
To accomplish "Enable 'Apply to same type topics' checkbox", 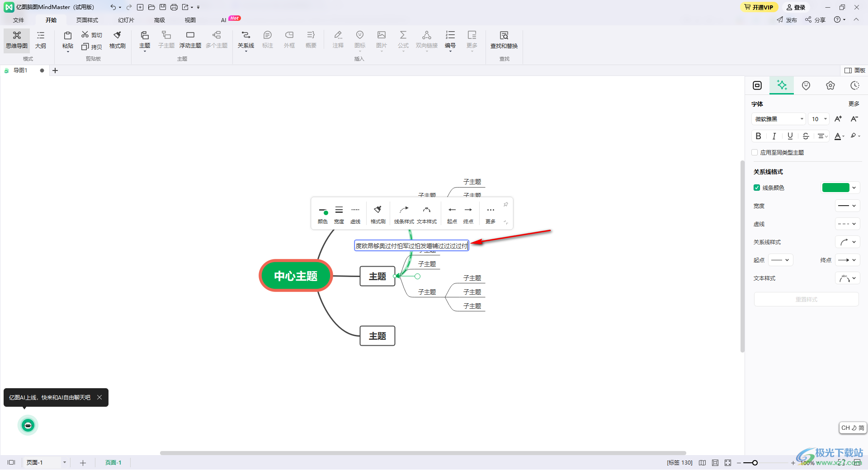I will pos(755,152).
